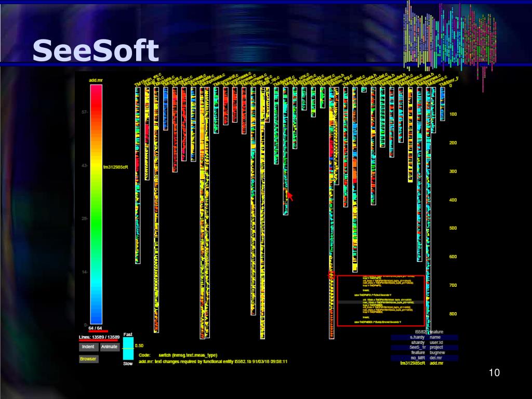This screenshot has width=532, height=399.
Task: Click the 'Slow' label below the speed slider
Action: coord(128,364)
